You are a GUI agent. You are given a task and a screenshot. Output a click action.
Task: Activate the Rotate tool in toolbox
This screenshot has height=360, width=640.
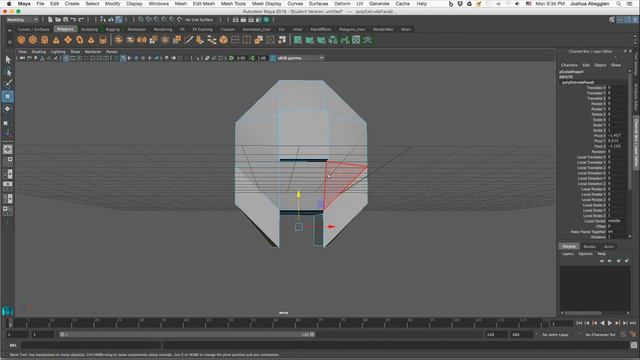8,109
